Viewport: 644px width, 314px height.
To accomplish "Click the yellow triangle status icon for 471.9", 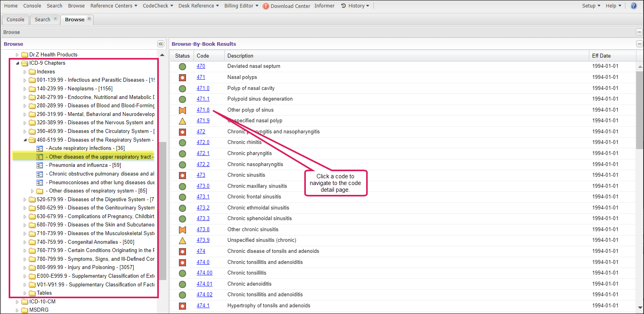I will tap(182, 121).
